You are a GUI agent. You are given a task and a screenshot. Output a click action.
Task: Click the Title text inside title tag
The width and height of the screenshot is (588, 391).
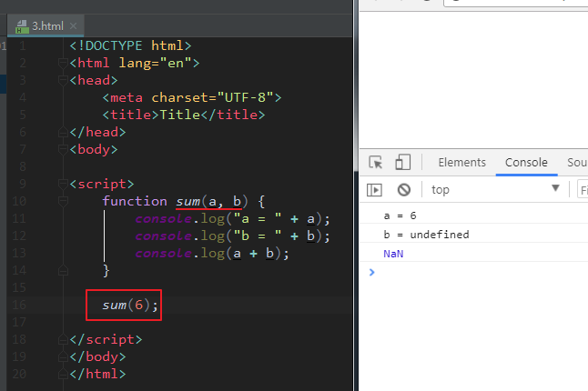(x=180, y=115)
